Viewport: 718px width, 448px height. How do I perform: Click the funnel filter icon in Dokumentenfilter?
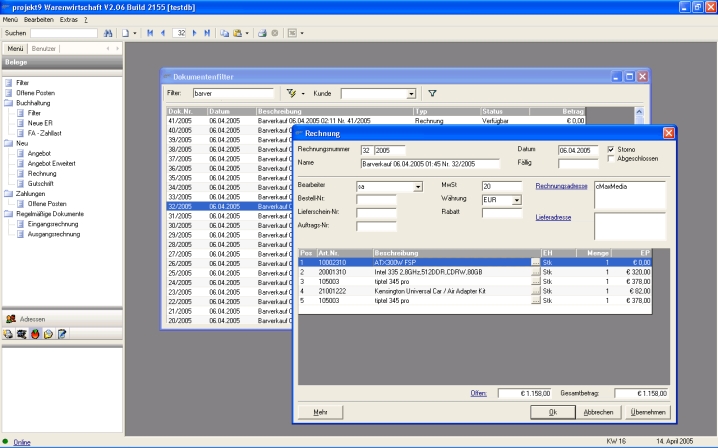pos(432,93)
